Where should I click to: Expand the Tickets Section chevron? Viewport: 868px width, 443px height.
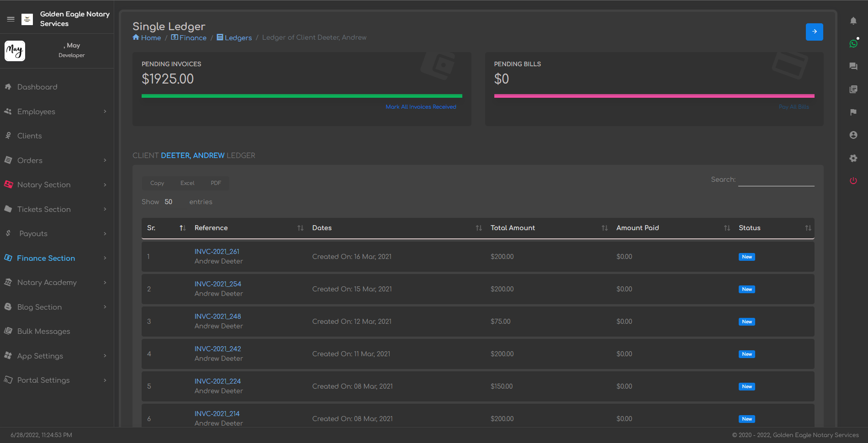pyautogui.click(x=105, y=209)
